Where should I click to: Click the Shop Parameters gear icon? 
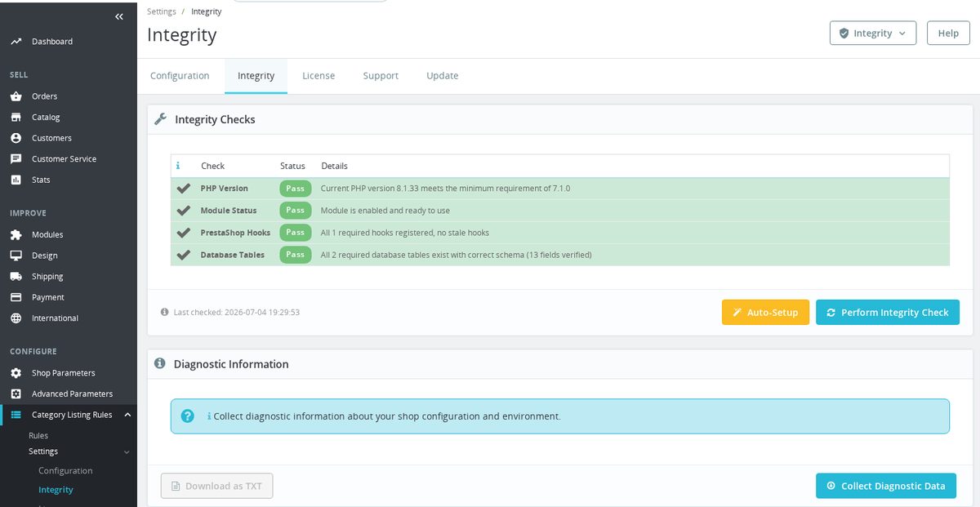click(x=16, y=372)
